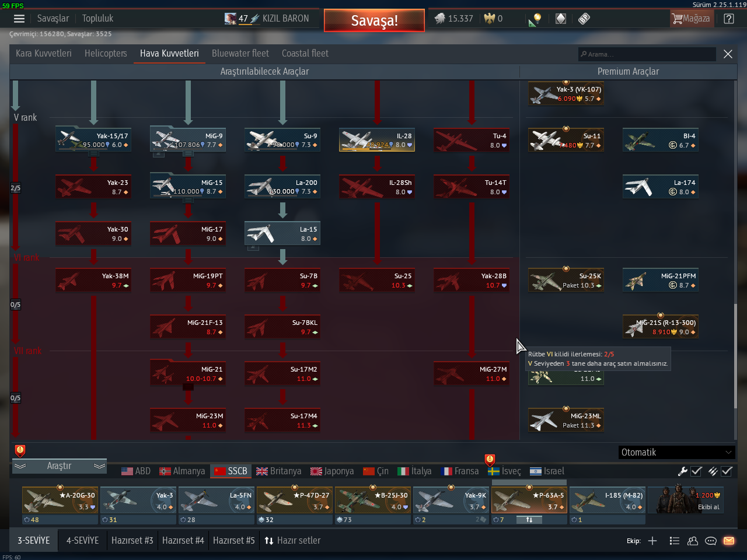Viewport: 747px width, 560px height.
Task: Open the Topluluk menu
Action: [98, 19]
